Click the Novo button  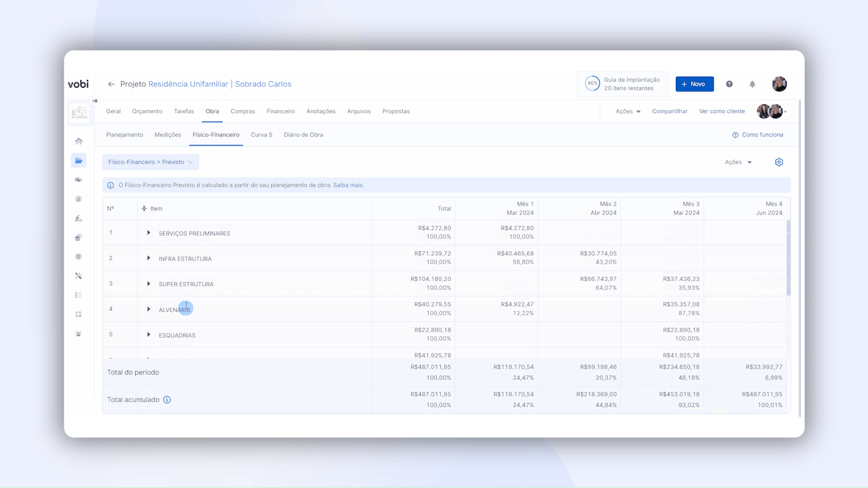[x=694, y=84]
